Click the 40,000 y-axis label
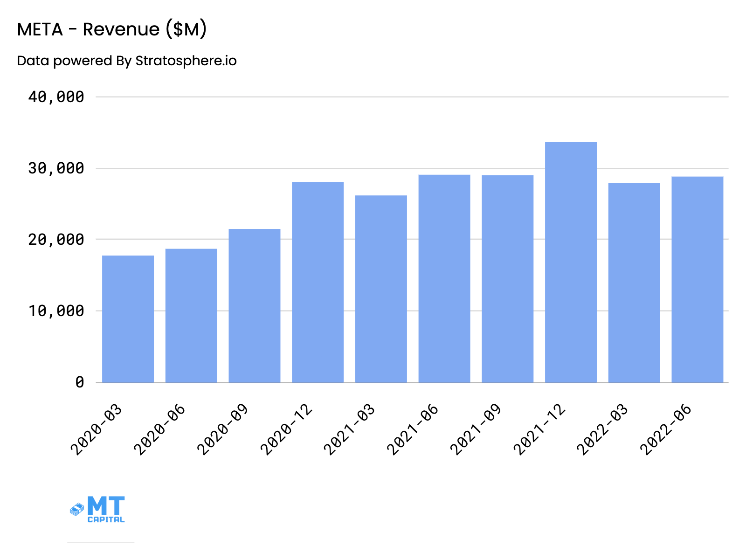The width and height of the screenshot is (746, 560). coord(56,97)
